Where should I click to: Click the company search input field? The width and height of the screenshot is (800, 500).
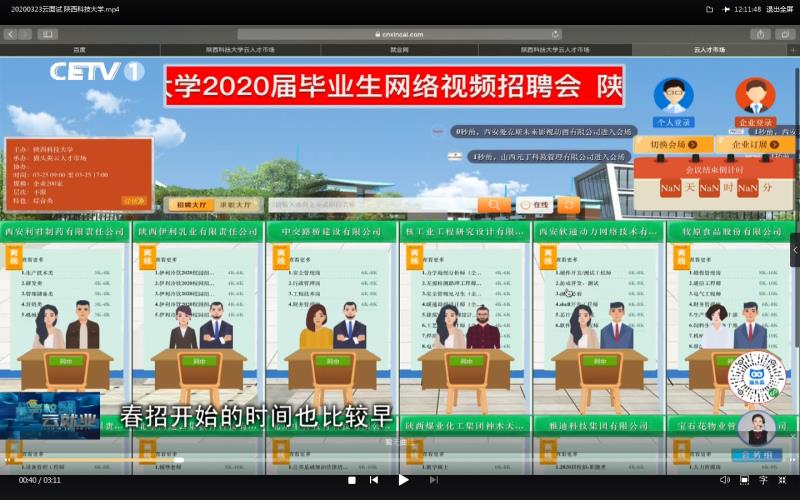point(375,205)
